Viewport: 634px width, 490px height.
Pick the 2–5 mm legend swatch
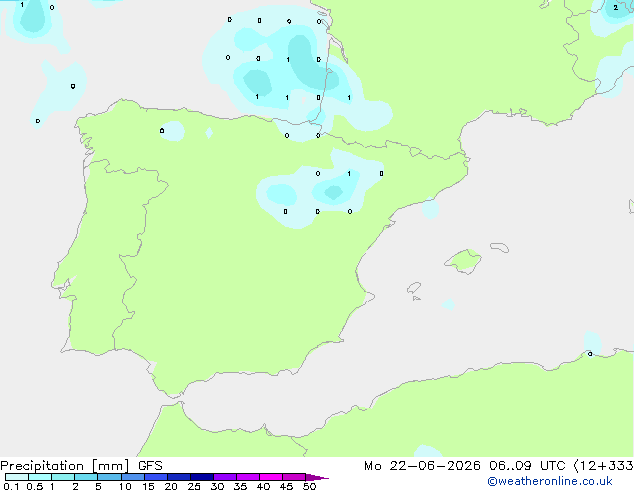point(86,477)
